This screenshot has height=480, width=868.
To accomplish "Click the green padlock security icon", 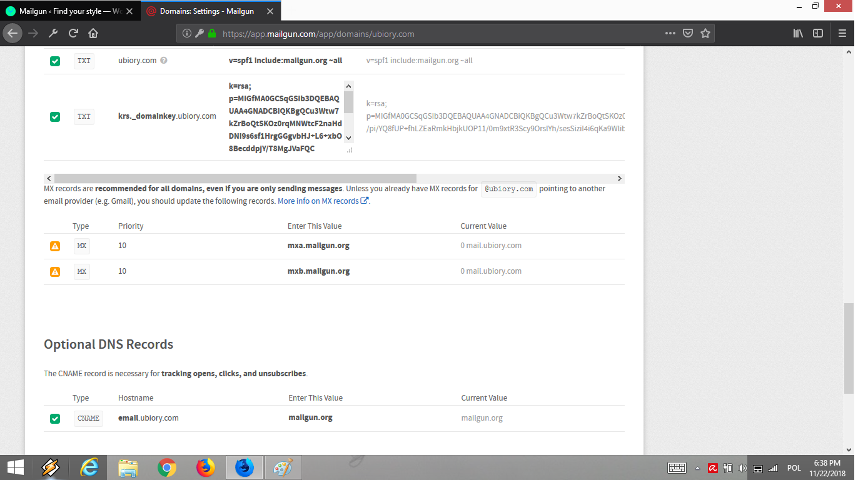I will 212,34.
